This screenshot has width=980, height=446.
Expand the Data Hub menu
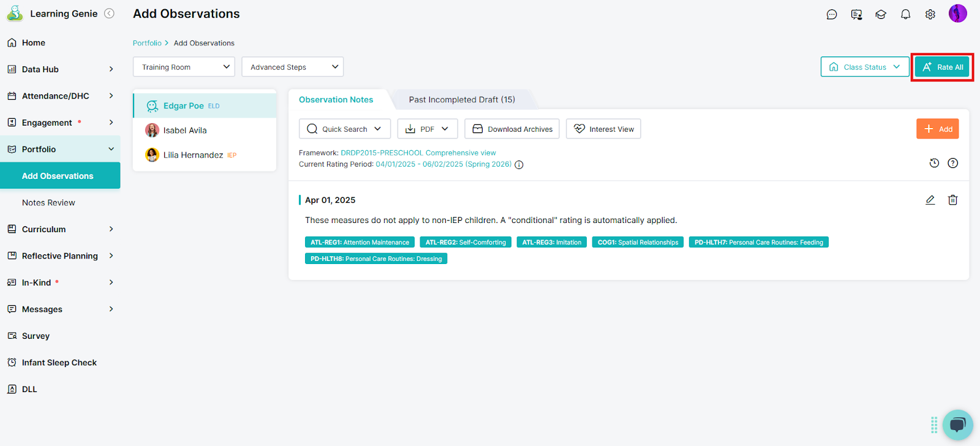(60, 69)
